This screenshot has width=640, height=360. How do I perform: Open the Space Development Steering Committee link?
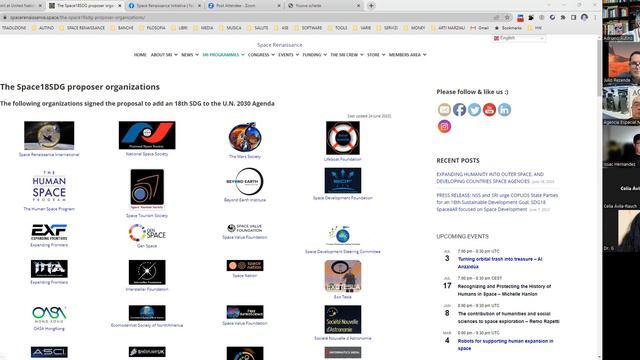coord(343,252)
